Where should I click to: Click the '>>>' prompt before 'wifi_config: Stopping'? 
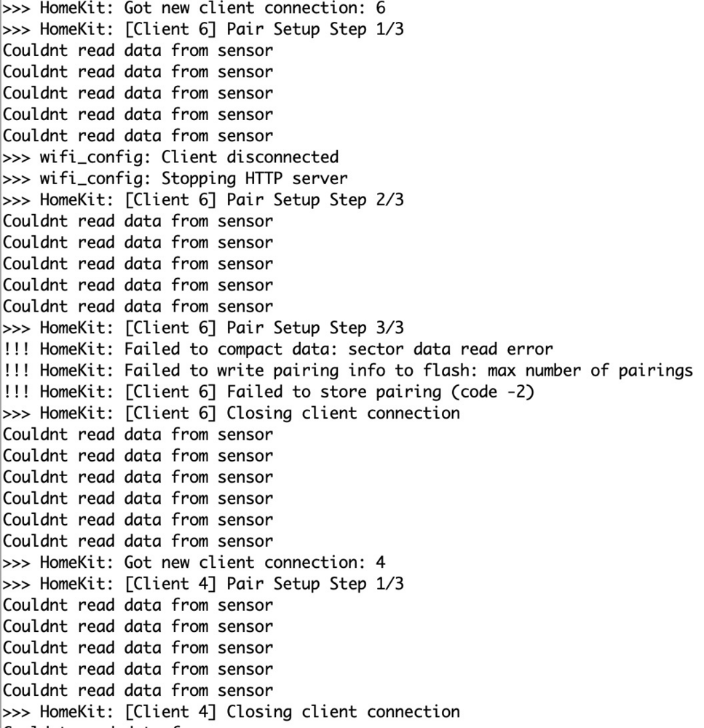[x=16, y=179]
